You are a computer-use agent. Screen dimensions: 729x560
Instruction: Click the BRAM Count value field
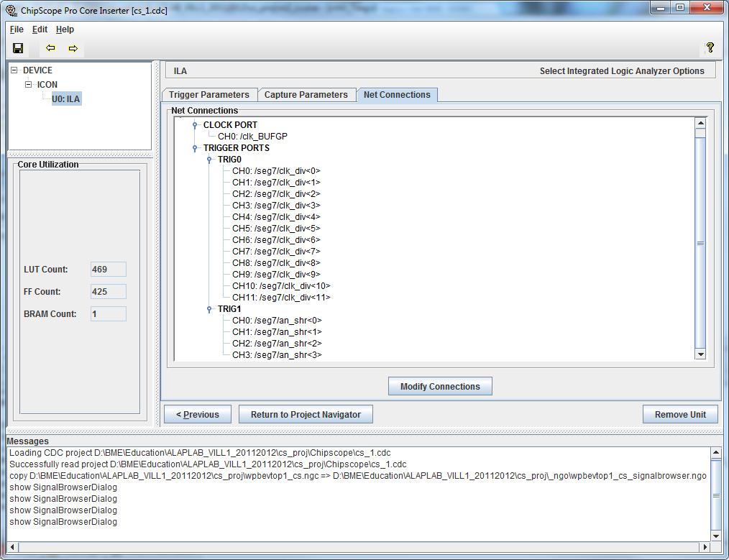pos(109,313)
